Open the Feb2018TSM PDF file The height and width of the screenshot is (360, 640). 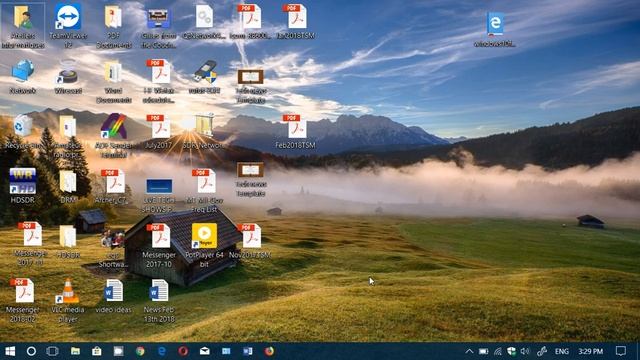296,131
